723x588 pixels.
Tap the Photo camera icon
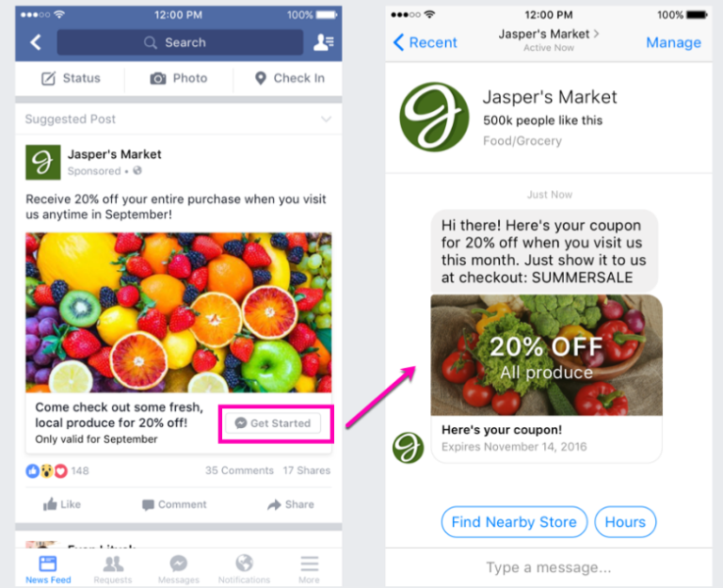pos(158,78)
